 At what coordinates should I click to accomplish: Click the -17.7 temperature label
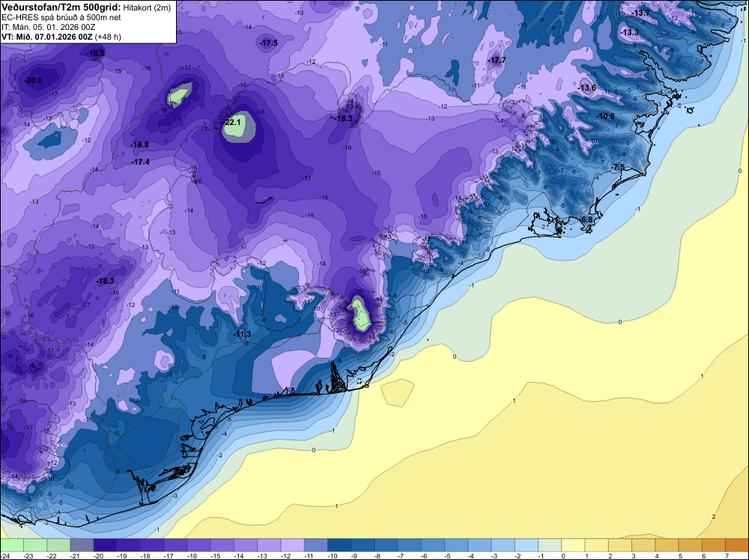tap(497, 60)
